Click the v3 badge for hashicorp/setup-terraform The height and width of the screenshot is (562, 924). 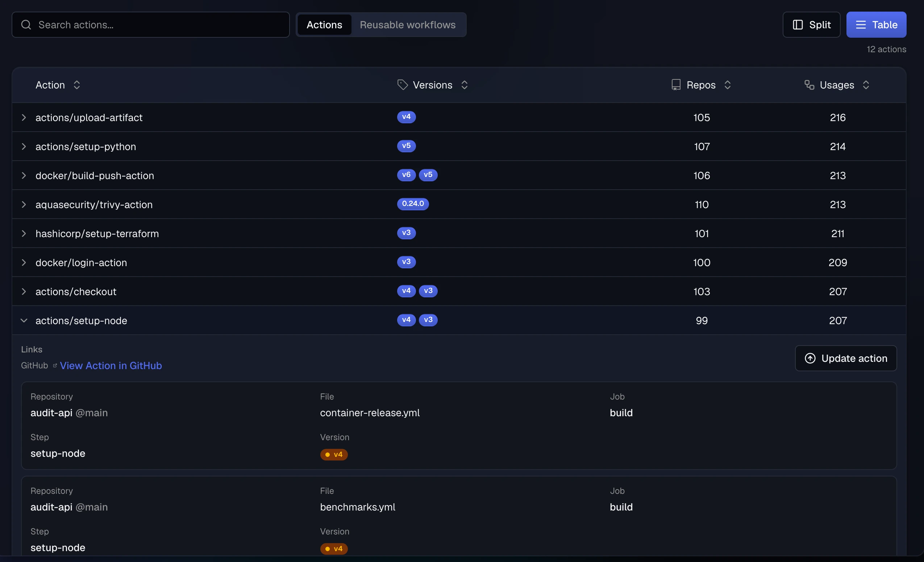point(406,233)
